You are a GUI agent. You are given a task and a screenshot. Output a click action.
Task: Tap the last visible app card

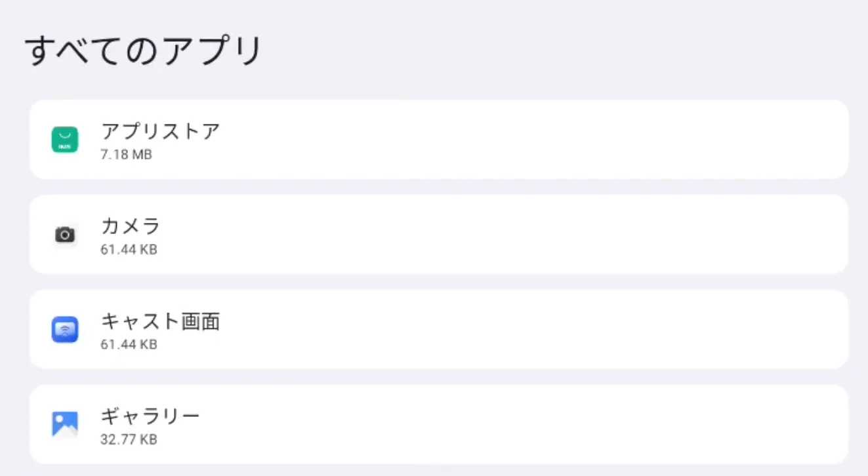coord(438,424)
